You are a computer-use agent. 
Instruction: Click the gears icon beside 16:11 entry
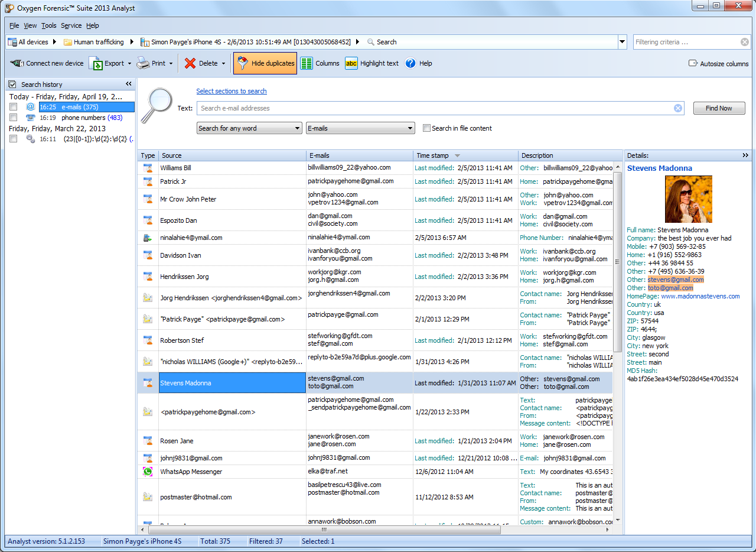point(31,139)
